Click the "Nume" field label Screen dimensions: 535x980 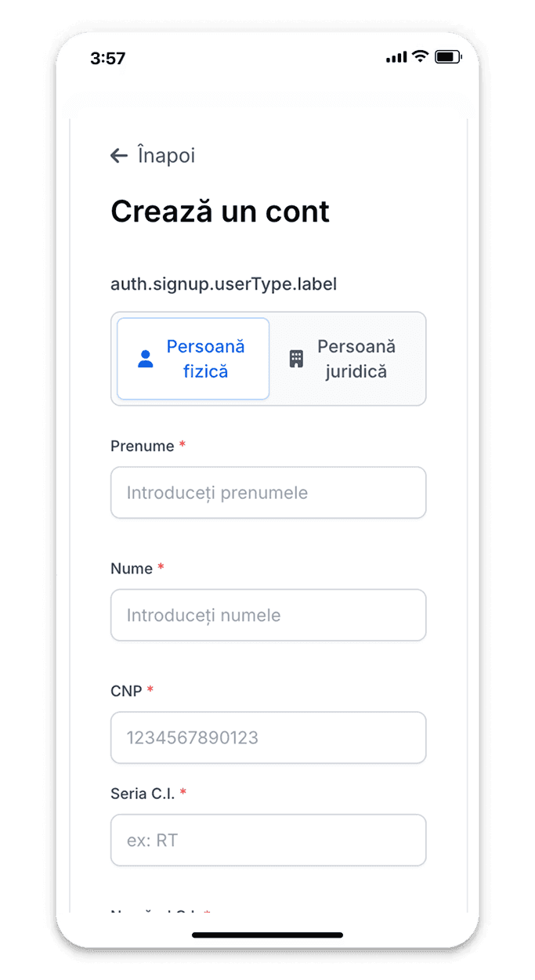[132, 569]
